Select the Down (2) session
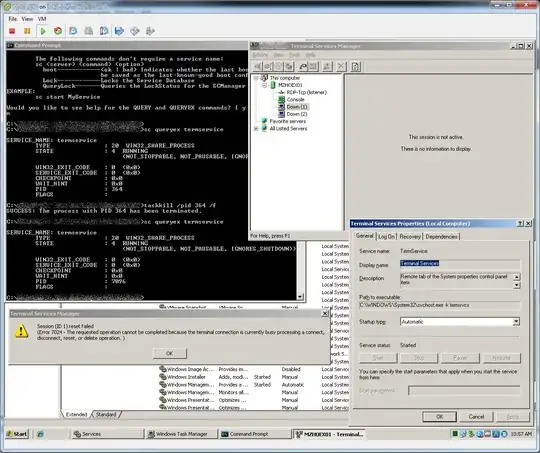540x453 pixels. pyautogui.click(x=297, y=114)
